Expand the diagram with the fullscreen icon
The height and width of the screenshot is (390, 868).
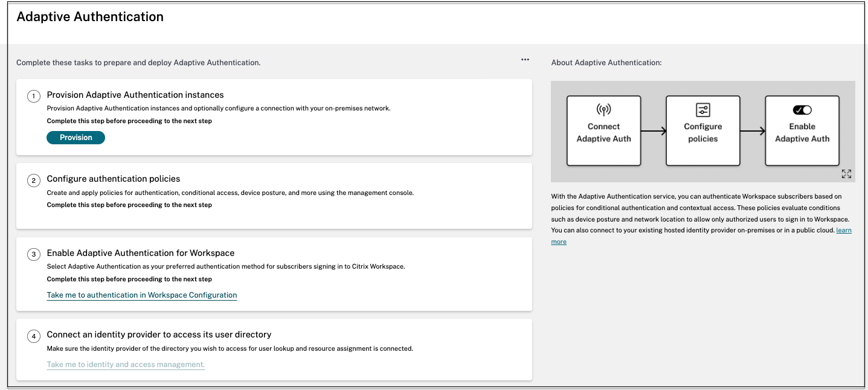(x=846, y=174)
